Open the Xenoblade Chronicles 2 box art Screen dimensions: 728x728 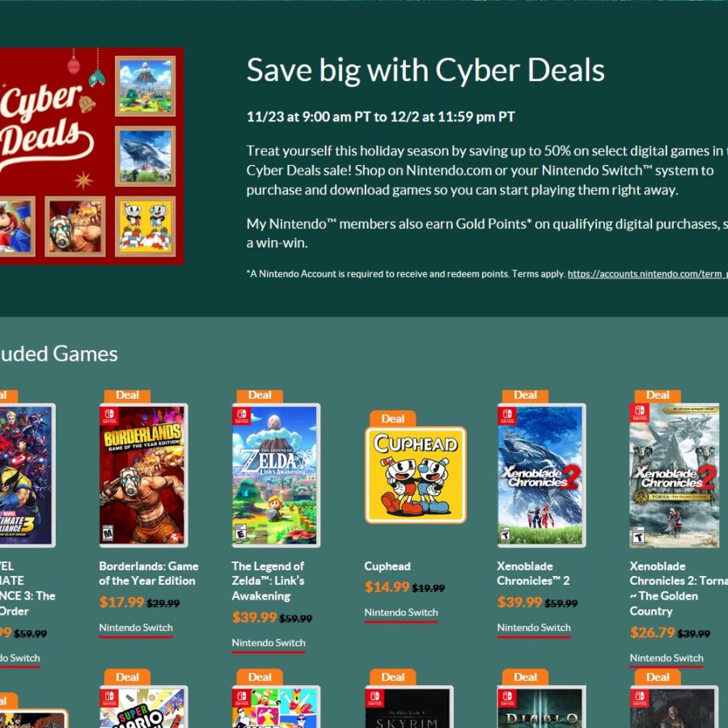(x=541, y=475)
